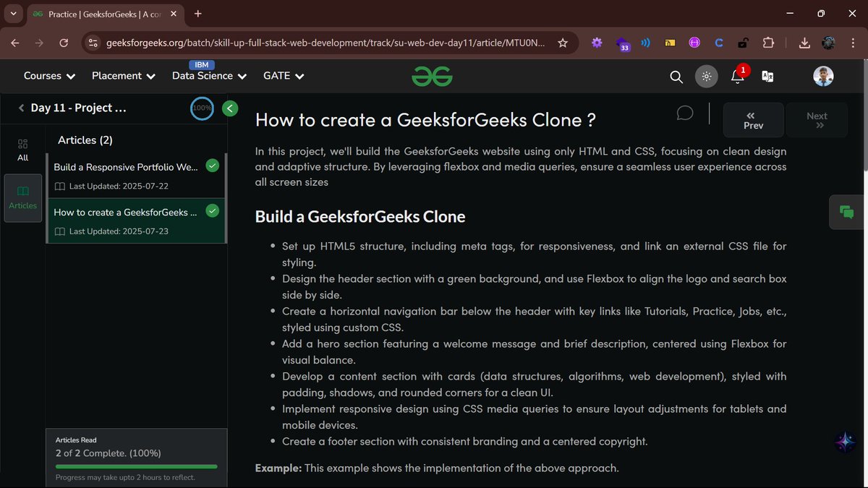Open a new browser tab
Image resolution: width=868 pixels, height=488 pixels.
point(198,13)
